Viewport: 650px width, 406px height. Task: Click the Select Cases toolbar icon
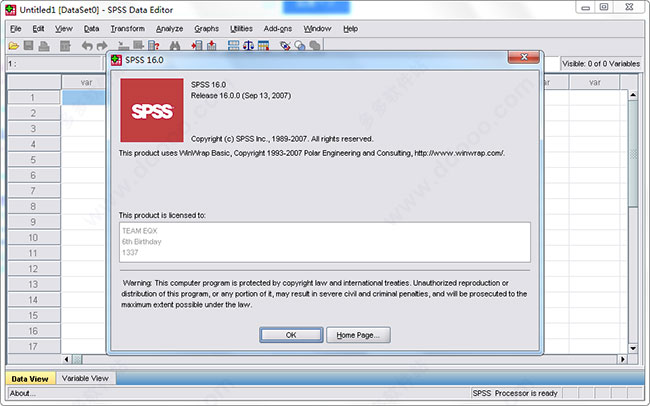263,46
